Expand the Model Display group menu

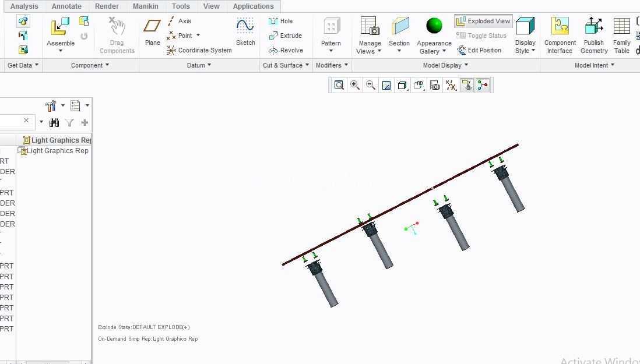click(445, 65)
